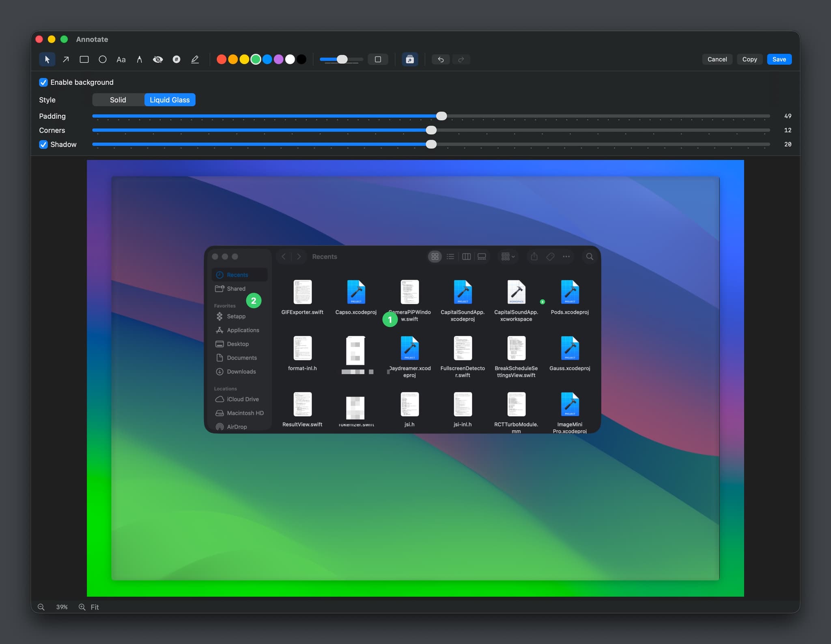Choose the blur/hide eye-slash tool
This screenshot has width=831, height=644.
pyautogui.click(x=158, y=60)
